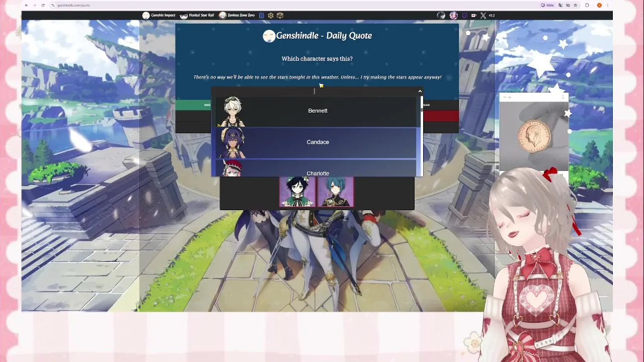Click the gold coin image overlay
Image resolution: width=644 pixels, height=362 pixels.
click(x=534, y=135)
